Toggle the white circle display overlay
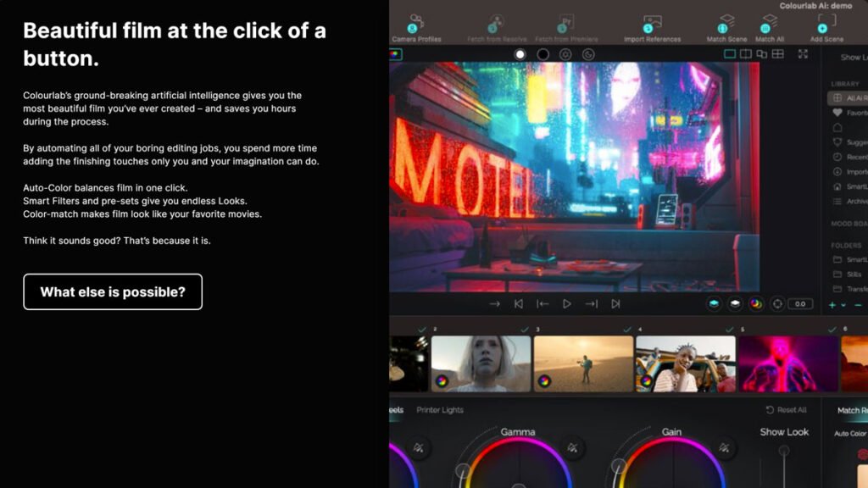Viewport: 868px width, 488px height. 519,53
